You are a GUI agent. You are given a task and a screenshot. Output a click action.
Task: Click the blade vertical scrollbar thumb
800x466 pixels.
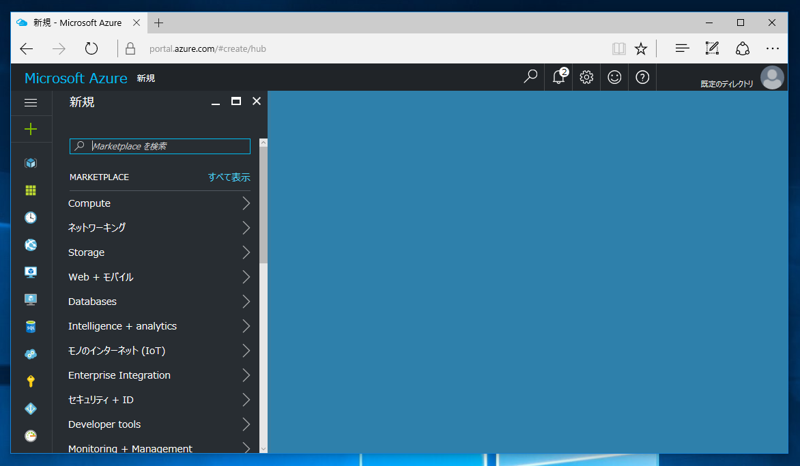(263, 205)
